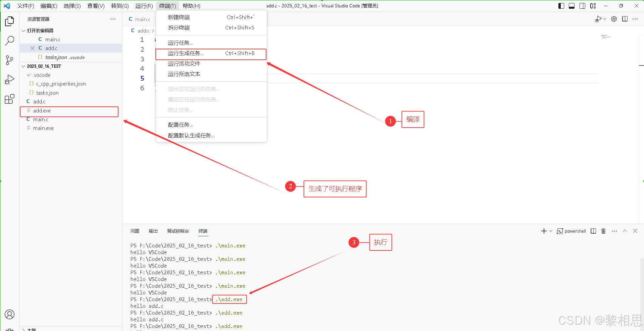Click the Run C/C++ file play icon
The width and height of the screenshot is (644, 331).
(598, 19)
